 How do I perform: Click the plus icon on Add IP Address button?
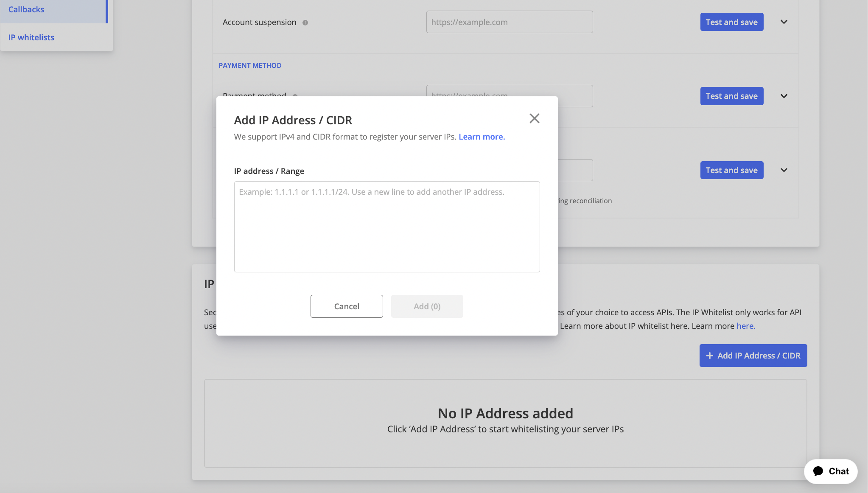tap(710, 355)
